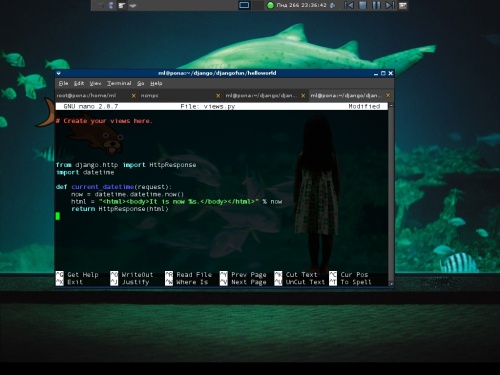Close the third inactive ml@pona django tab
The height and width of the screenshot is (375, 500).
point(303,96)
